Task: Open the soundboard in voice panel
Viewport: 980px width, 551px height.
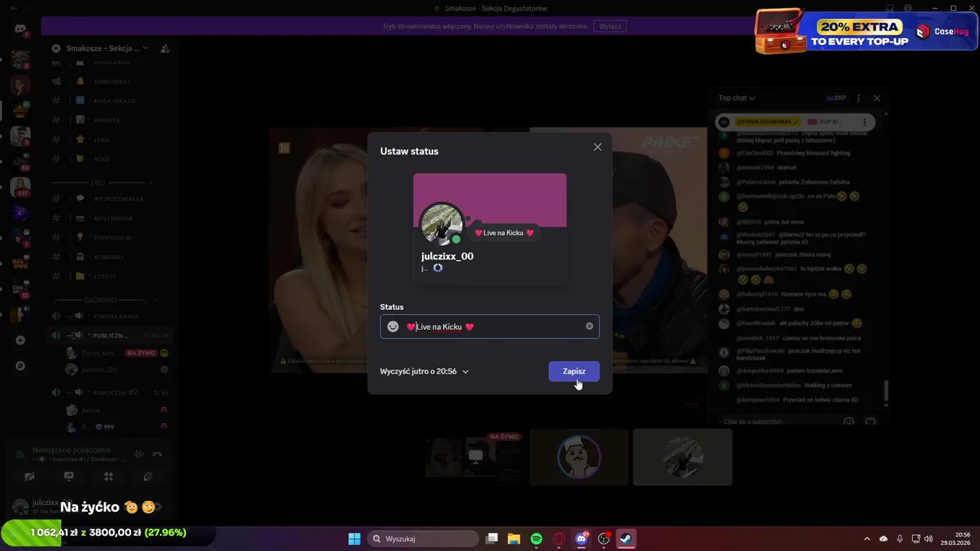Action: (x=149, y=476)
